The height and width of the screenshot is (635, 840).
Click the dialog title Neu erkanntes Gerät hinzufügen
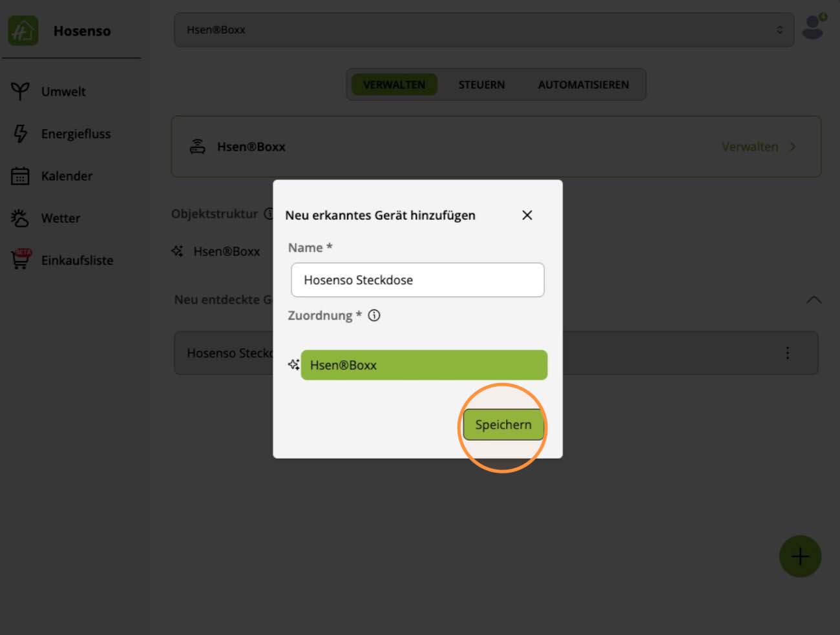coord(381,215)
